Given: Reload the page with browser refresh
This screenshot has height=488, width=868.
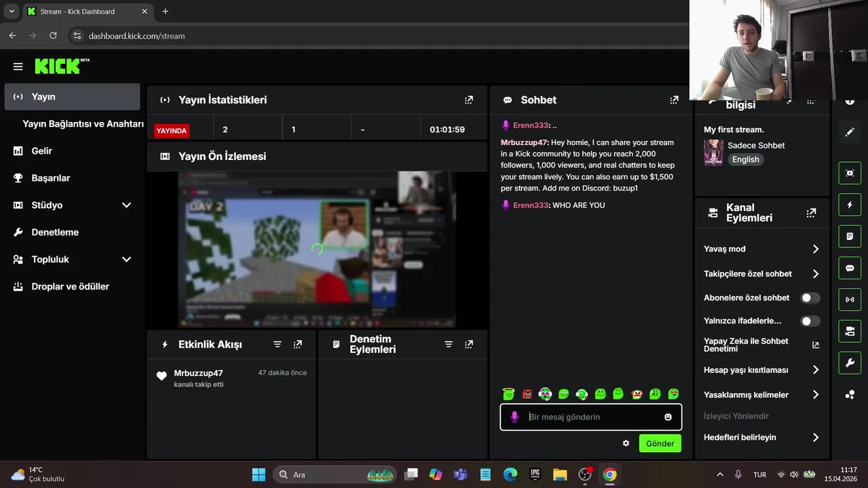Looking at the screenshot, I should pos(54,35).
